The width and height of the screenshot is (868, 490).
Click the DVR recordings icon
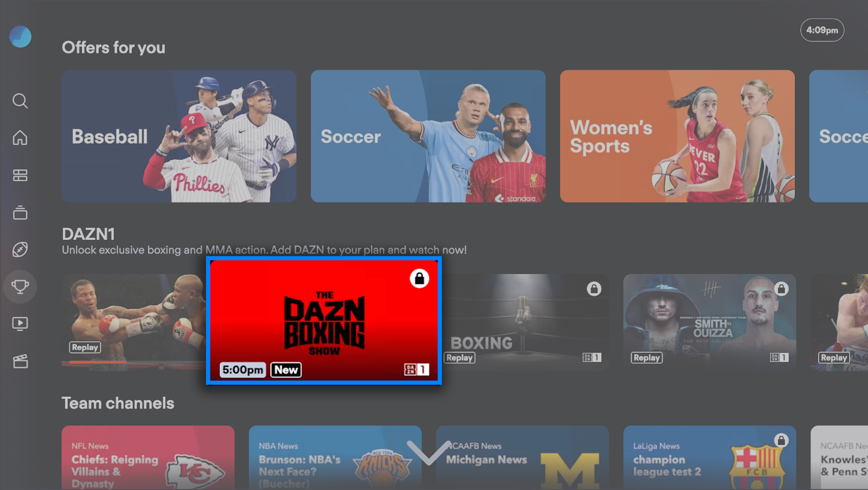(20, 212)
